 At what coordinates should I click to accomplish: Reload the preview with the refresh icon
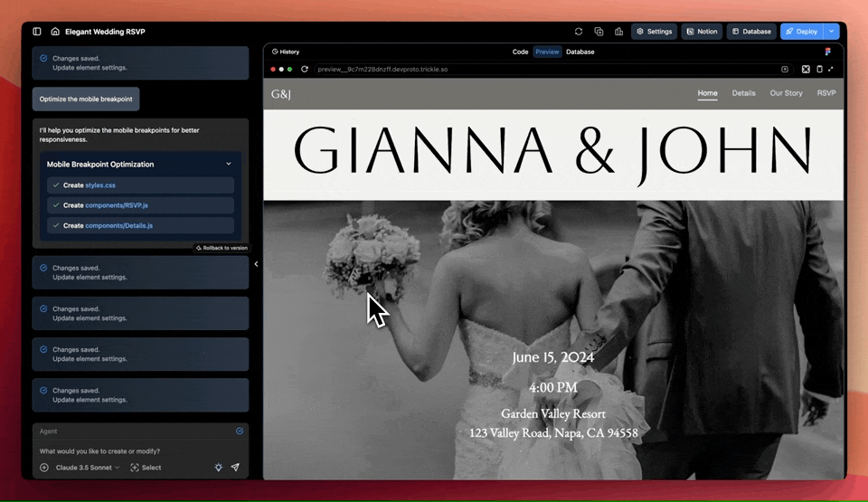[x=305, y=70]
